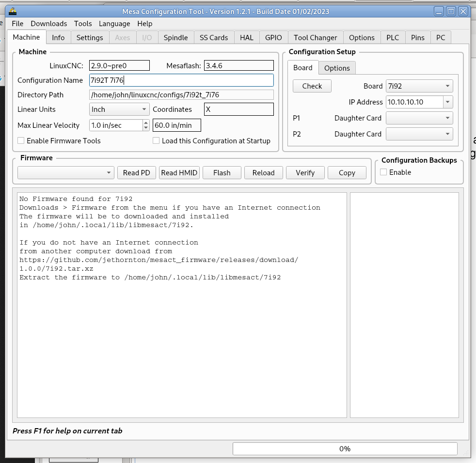The image size is (476, 463).
Task: Click the Check button
Action: pos(312,86)
